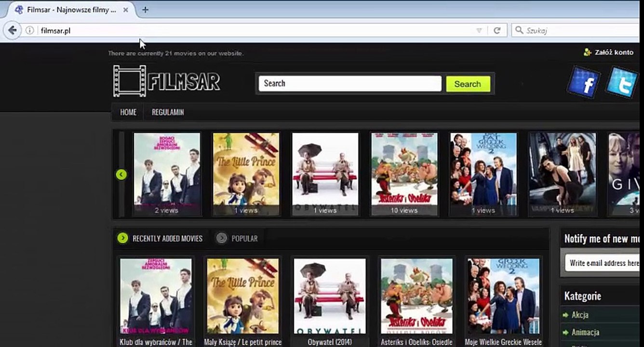644x347 pixels.
Task: Expand the address bar history dropdown arrow
Action: pos(479,30)
